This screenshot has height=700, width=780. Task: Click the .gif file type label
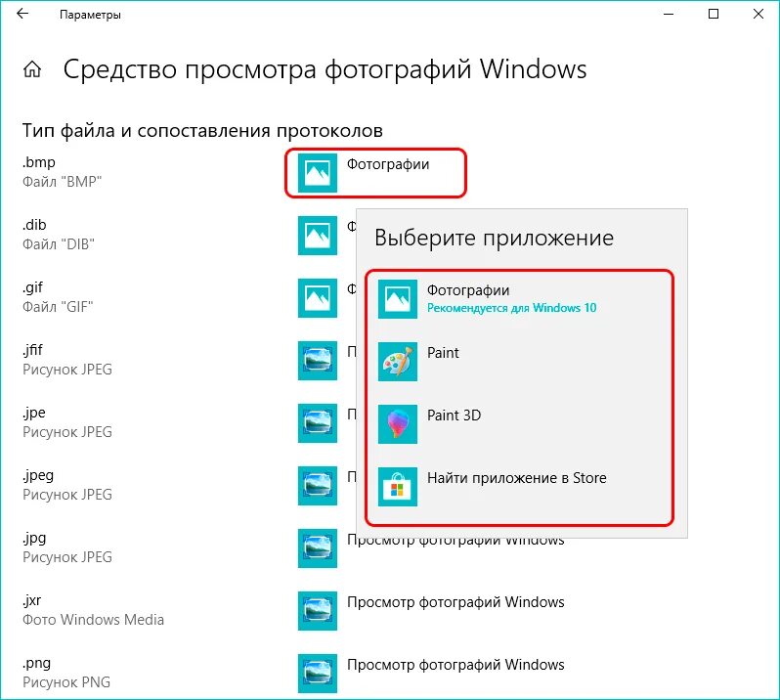click(33, 288)
